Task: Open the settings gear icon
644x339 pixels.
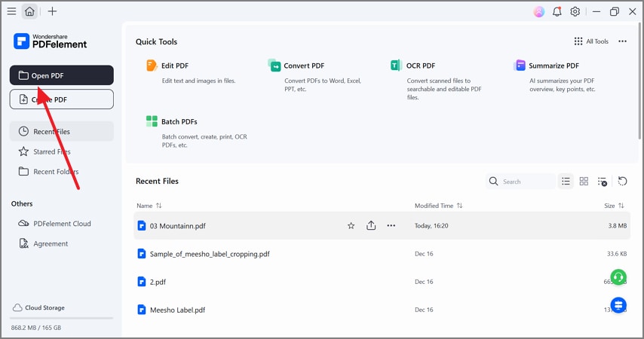Action: [575, 11]
